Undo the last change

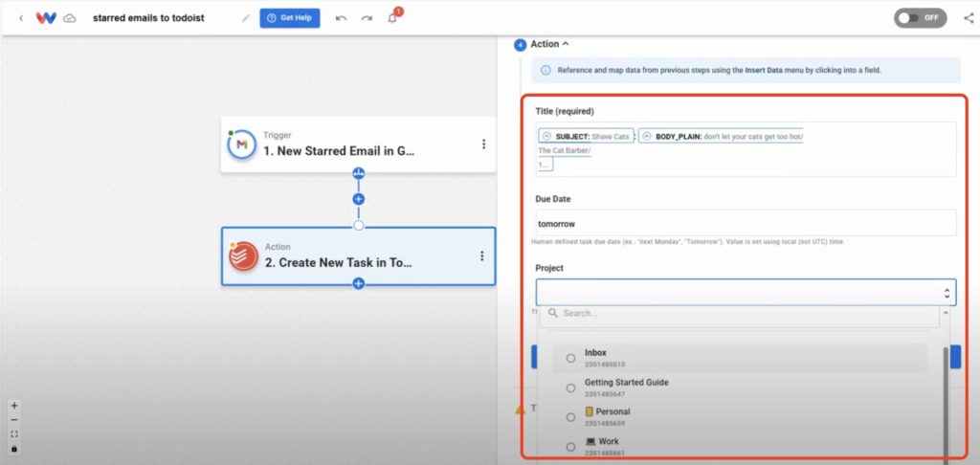(x=341, y=18)
